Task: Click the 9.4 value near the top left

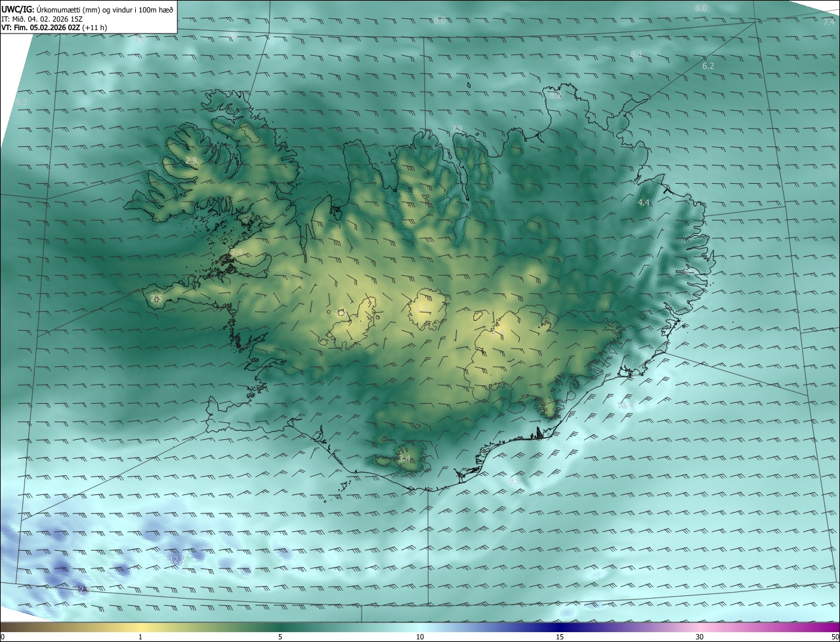Action: tap(139, 39)
